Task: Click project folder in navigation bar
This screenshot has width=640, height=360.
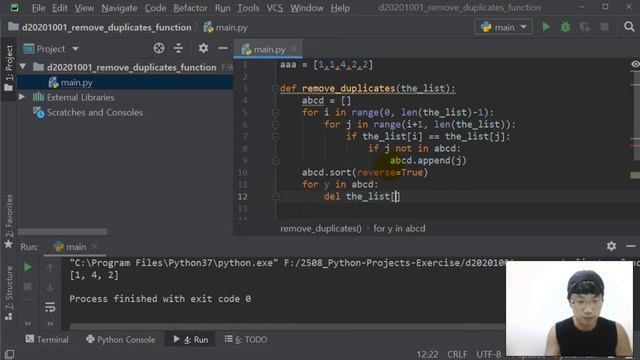Action: pyautogui.click(x=100, y=27)
